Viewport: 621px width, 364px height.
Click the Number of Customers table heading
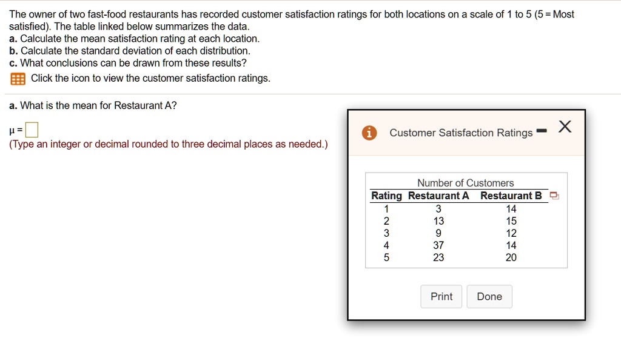pyautogui.click(x=465, y=183)
